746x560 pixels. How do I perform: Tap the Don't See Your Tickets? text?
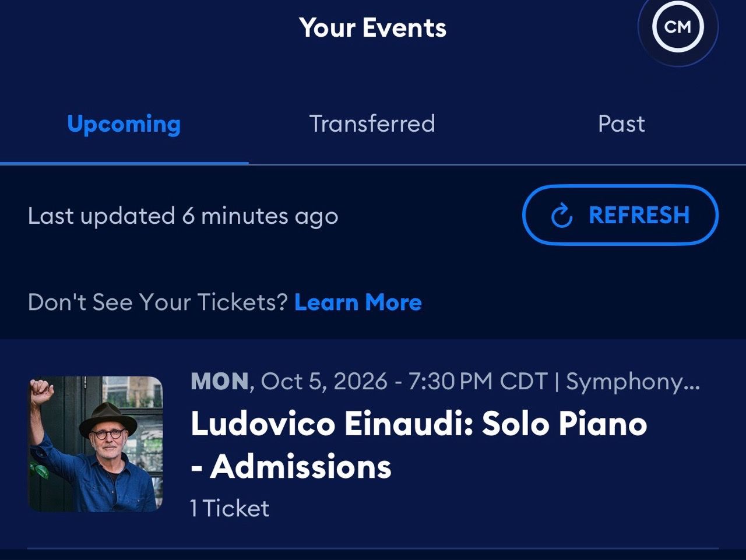point(158,302)
